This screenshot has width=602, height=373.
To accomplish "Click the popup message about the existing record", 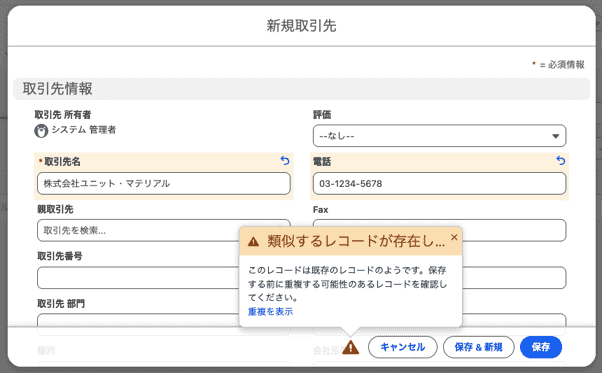I will point(347,284).
